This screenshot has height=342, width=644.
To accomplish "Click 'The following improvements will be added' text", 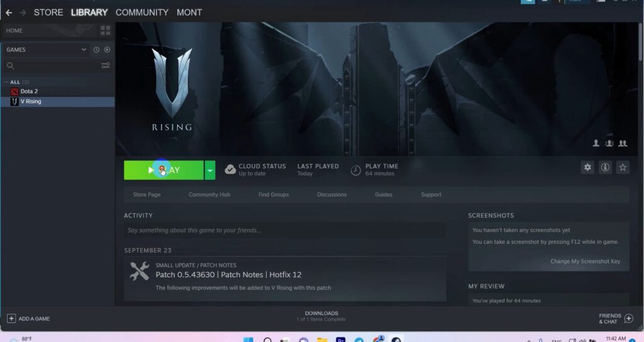I will click(243, 288).
